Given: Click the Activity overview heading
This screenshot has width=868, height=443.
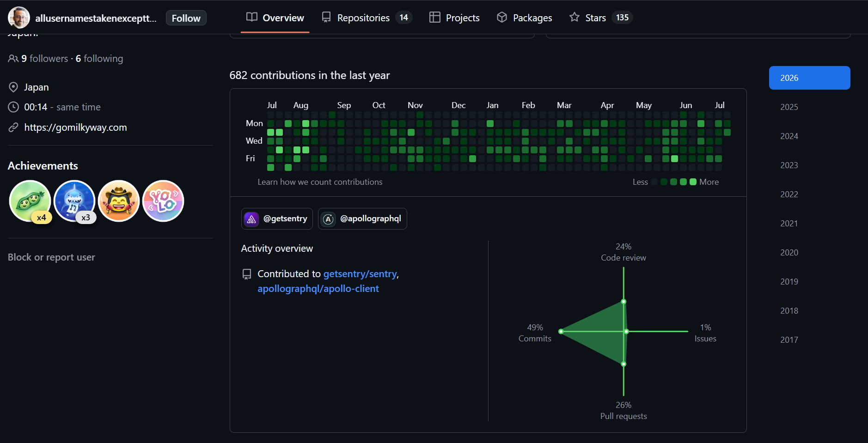Looking at the screenshot, I should 277,249.
